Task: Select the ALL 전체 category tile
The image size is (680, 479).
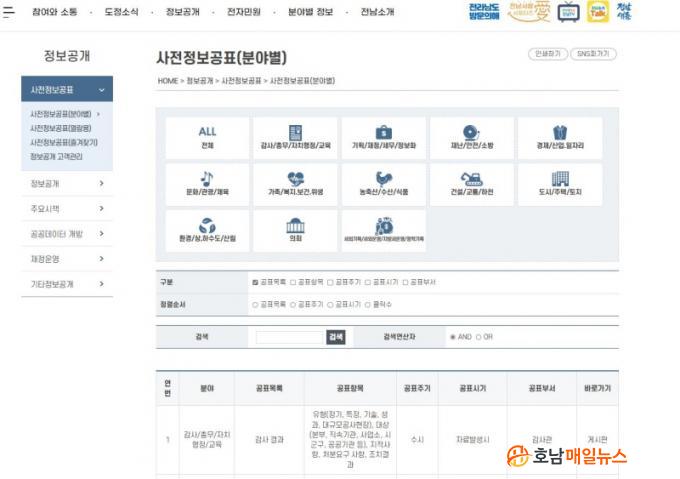Action: tap(207, 138)
